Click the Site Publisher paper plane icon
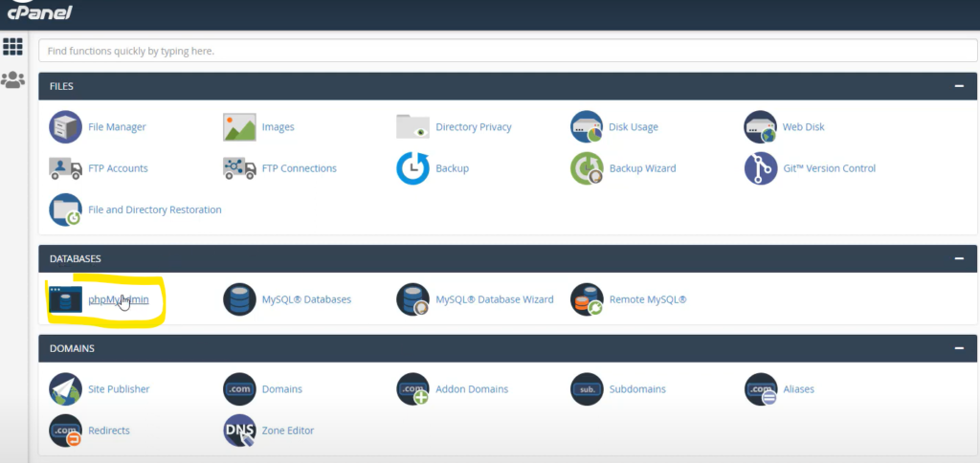 66,389
